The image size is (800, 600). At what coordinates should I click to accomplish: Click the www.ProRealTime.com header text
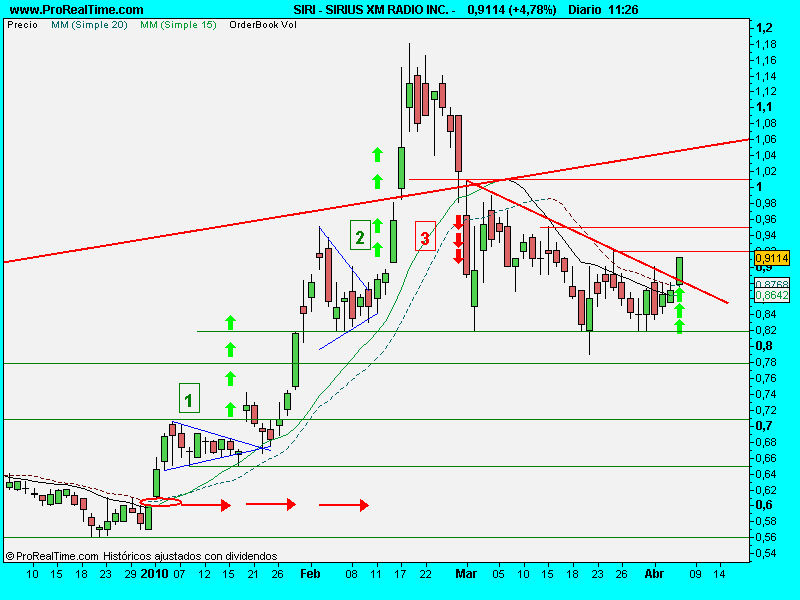(x=77, y=10)
